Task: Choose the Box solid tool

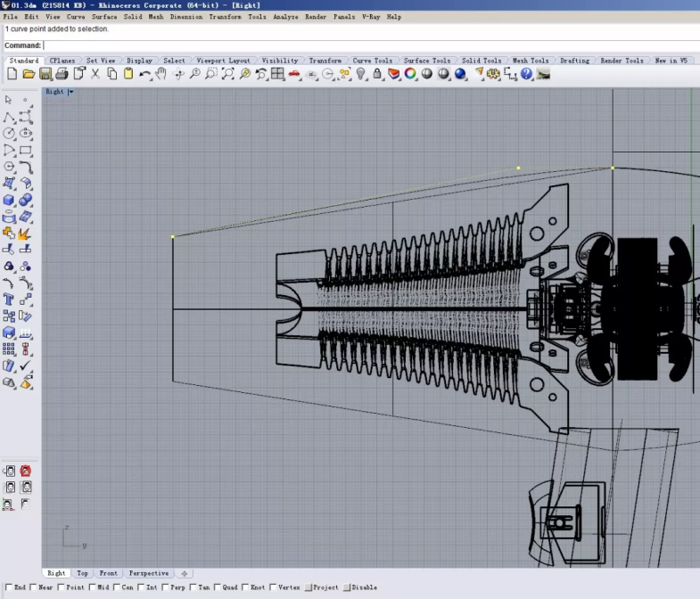Action: coord(9,200)
